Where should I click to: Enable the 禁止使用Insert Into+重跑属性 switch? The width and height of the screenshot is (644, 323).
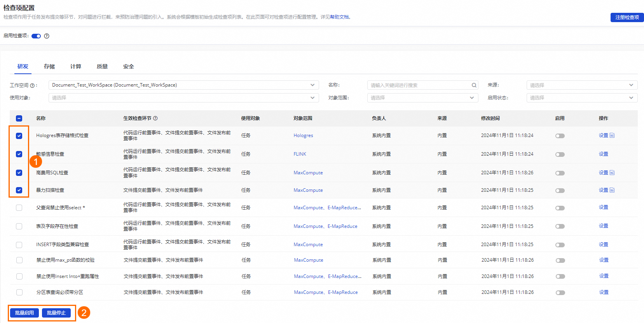(x=560, y=276)
